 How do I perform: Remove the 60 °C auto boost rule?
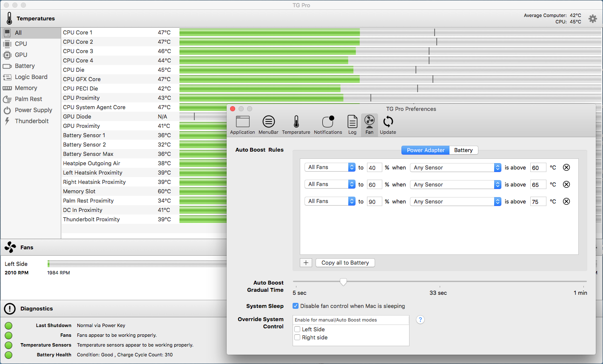566,167
